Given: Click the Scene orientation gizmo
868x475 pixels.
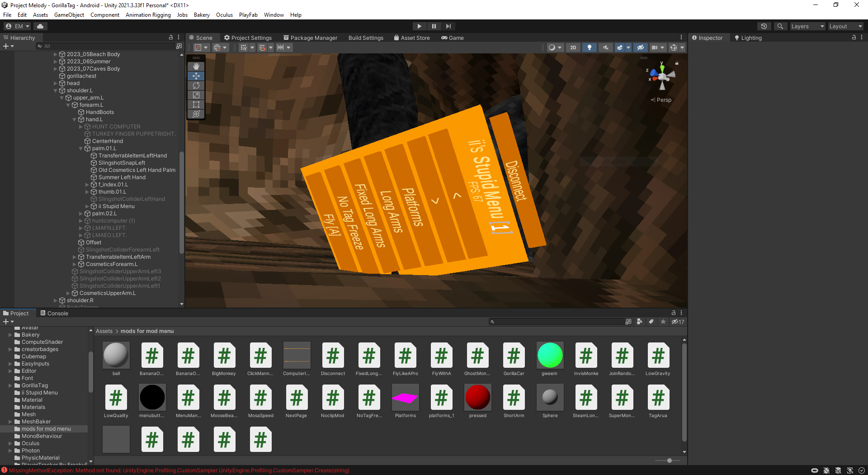Looking at the screenshot, I should 661,76.
